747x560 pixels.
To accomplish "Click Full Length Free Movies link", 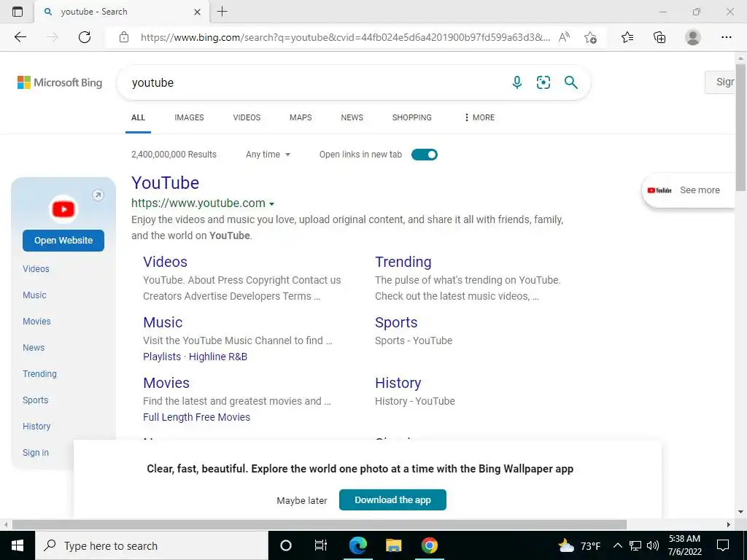I will [196, 417].
